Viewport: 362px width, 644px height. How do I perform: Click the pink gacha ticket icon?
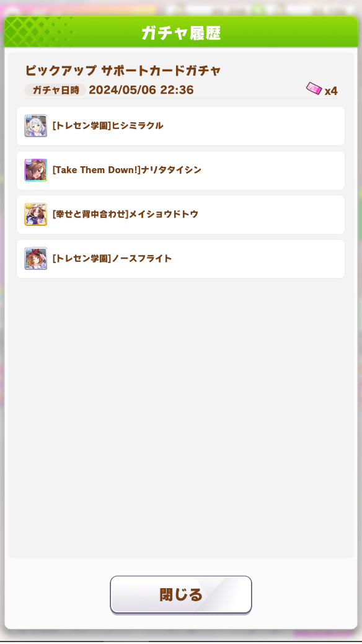coord(314,89)
